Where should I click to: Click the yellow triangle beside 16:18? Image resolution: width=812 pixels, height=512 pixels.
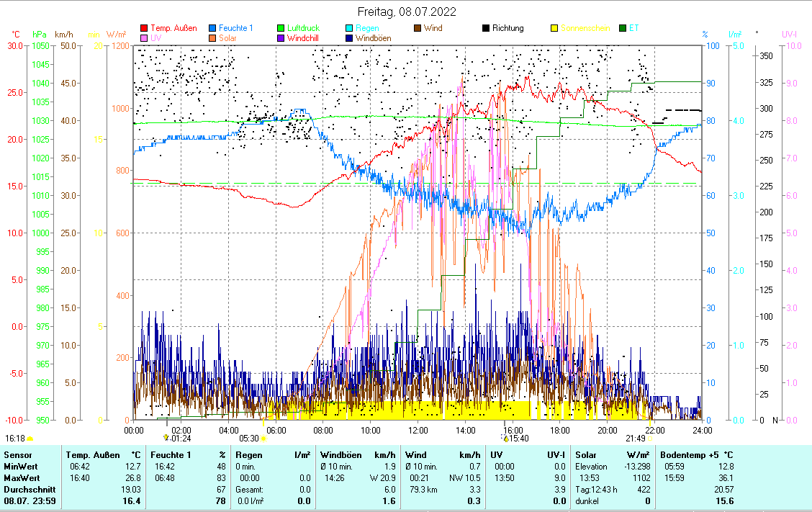pyautogui.click(x=30, y=438)
